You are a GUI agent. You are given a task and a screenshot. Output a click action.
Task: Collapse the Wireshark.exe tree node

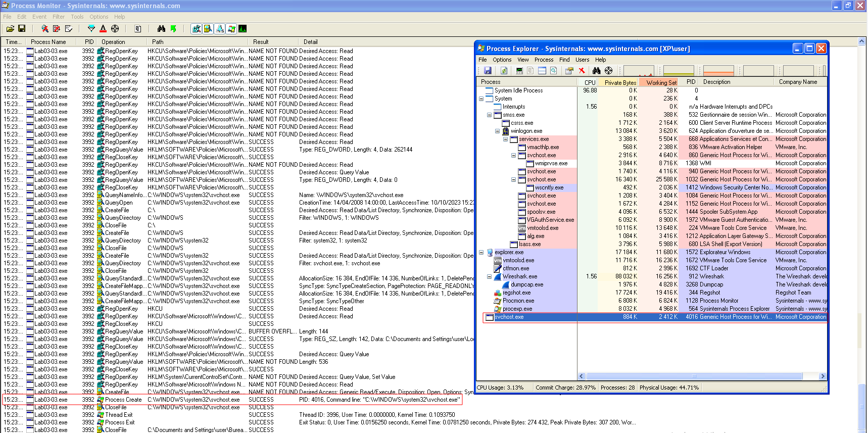pyautogui.click(x=489, y=276)
